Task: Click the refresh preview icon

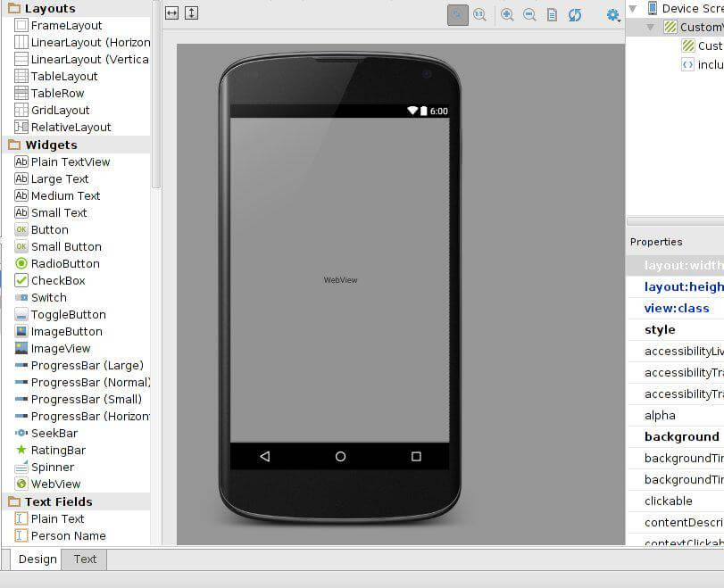Action: 575,14
